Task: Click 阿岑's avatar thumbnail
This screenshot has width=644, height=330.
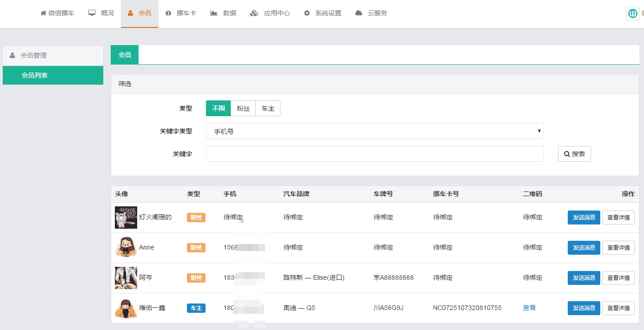Action: point(126,278)
